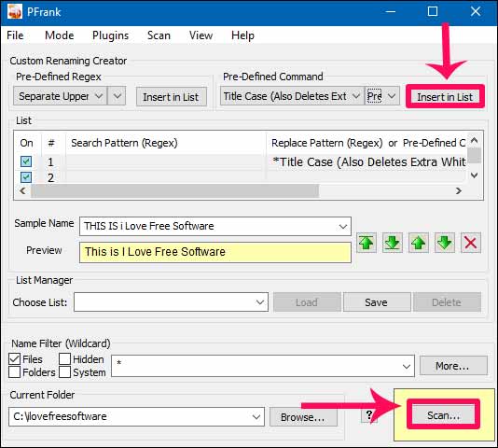
Task: Open the question mark help button
Action: pyautogui.click(x=368, y=415)
